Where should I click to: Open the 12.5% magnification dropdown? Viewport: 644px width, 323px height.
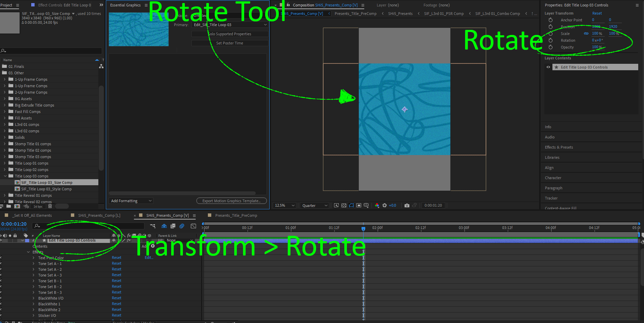coord(284,205)
